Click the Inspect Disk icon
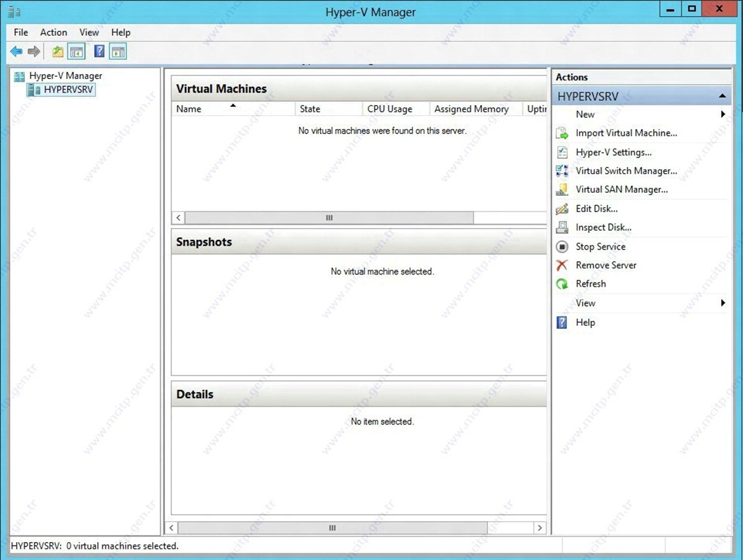The width and height of the screenshot is (743, 560). click(x=562, y=227)
